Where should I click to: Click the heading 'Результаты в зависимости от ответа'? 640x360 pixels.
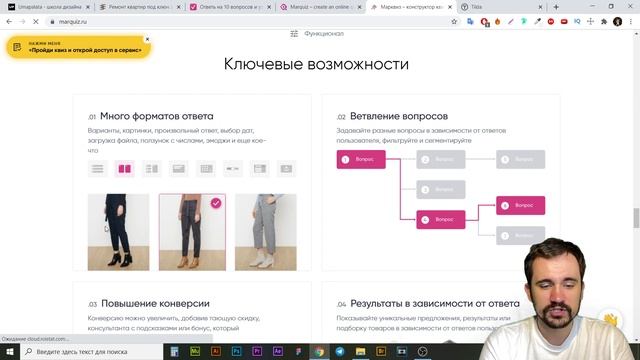435,304
